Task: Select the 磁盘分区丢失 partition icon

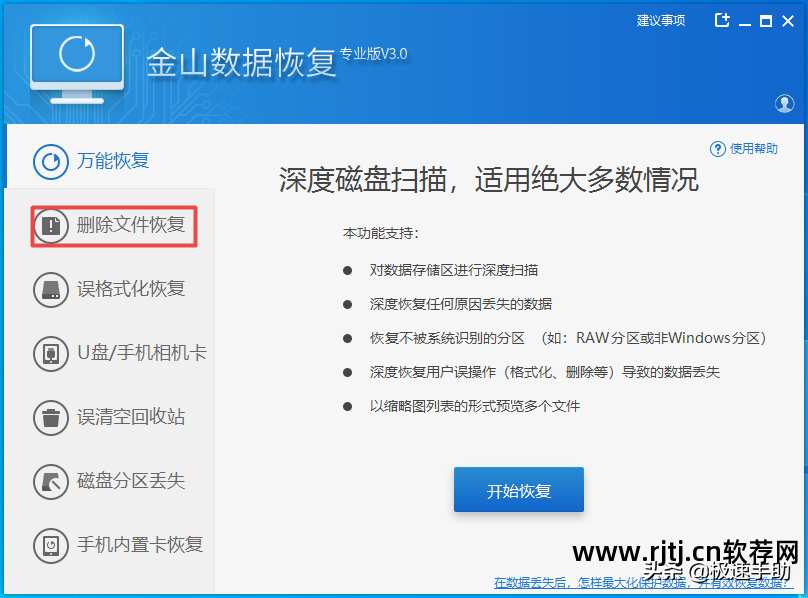Action: (51, 481)
